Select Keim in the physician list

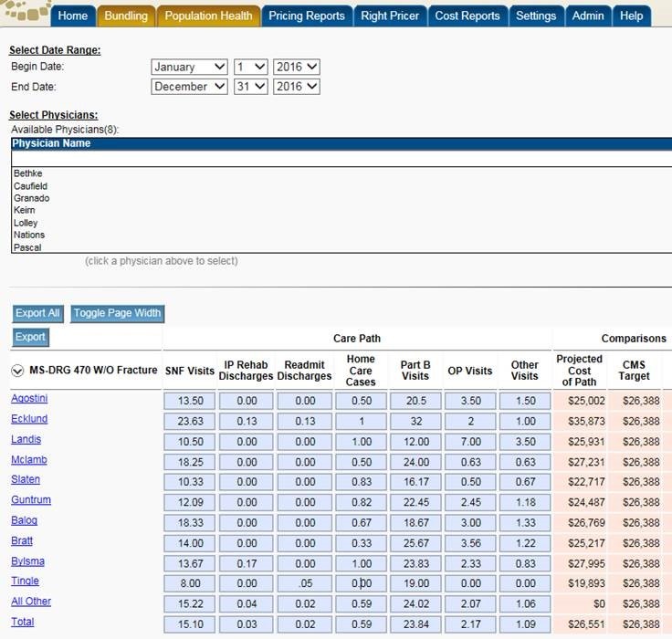click(x=25, y=210)
